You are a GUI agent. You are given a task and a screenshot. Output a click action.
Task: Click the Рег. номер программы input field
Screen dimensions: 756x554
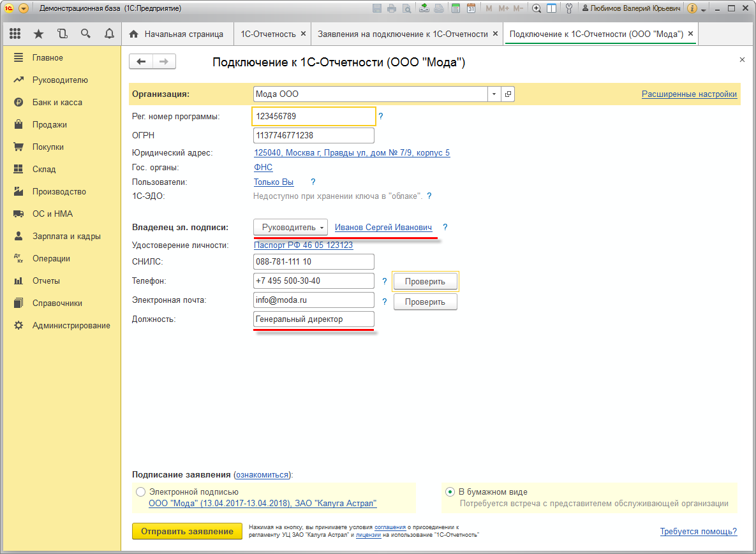(x=313, y=116)
